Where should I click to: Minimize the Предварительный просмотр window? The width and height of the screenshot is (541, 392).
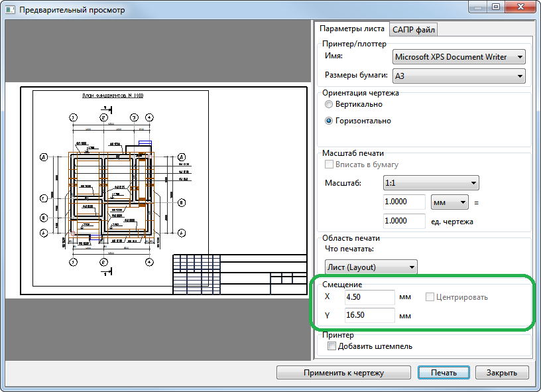(x=478, y=7)
